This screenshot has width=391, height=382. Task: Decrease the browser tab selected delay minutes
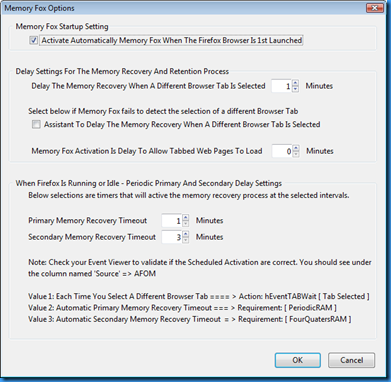295,89
